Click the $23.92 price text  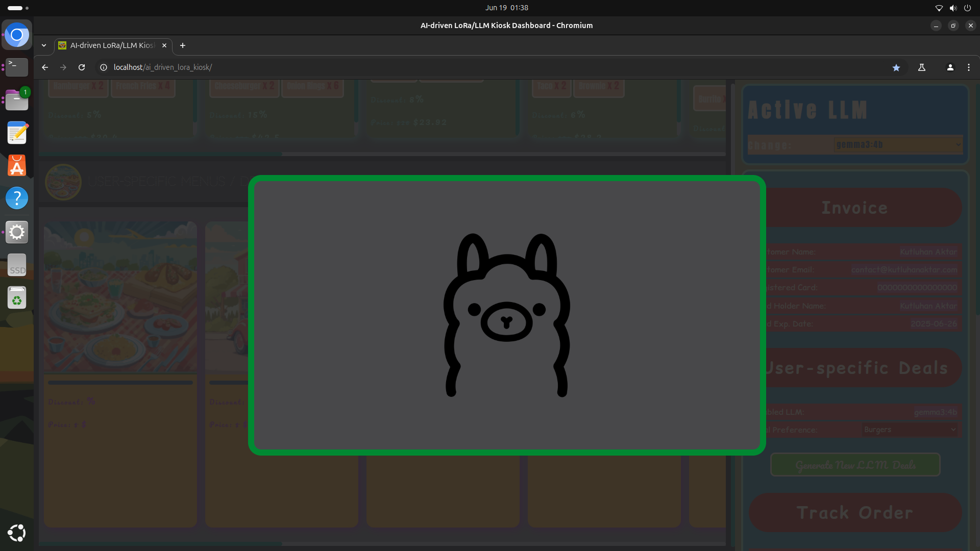[x=429, y=122]
